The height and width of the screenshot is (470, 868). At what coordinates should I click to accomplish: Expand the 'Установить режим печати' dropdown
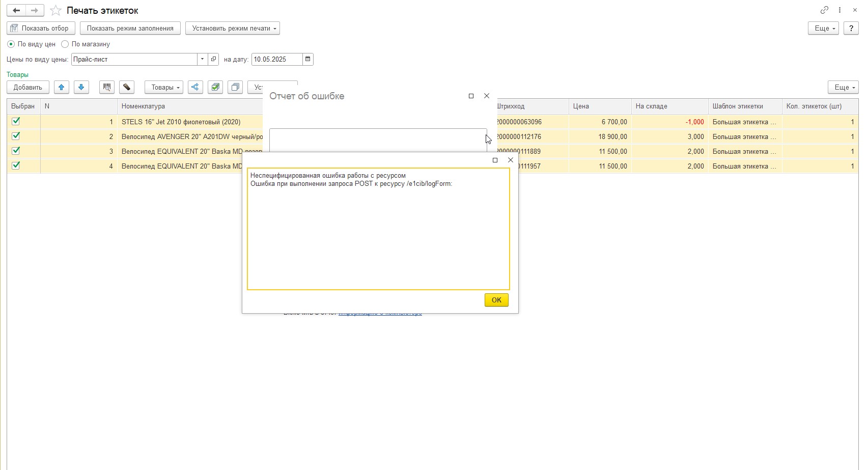pyautogui.click(x=233, y=29)
